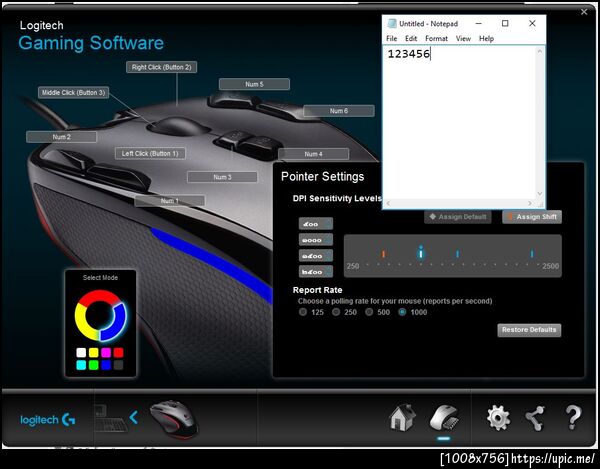Image resolution: width=600 pixels, height=469 pixels.
Task: Select the mouse device thumbnail in bottom bar
Action: coord(174,420)
